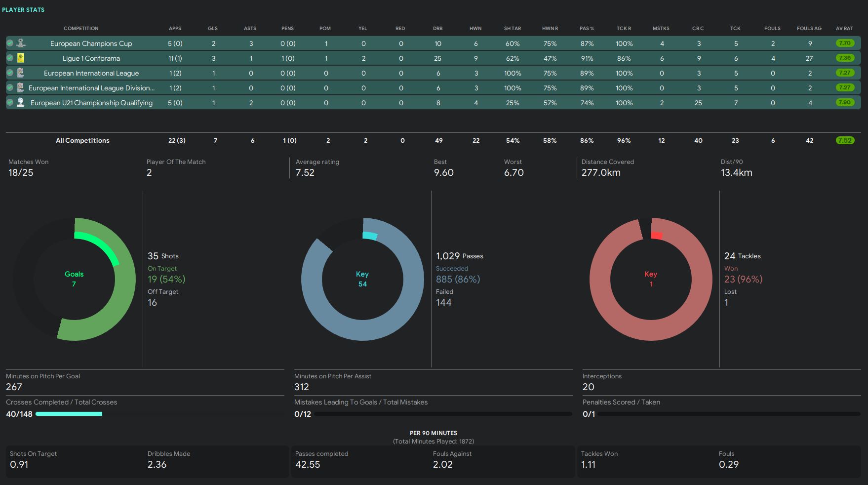Open the Ligue 1 Conforama competition name
The height and width of the screenshot is (485, 868).
coord(91,58)
